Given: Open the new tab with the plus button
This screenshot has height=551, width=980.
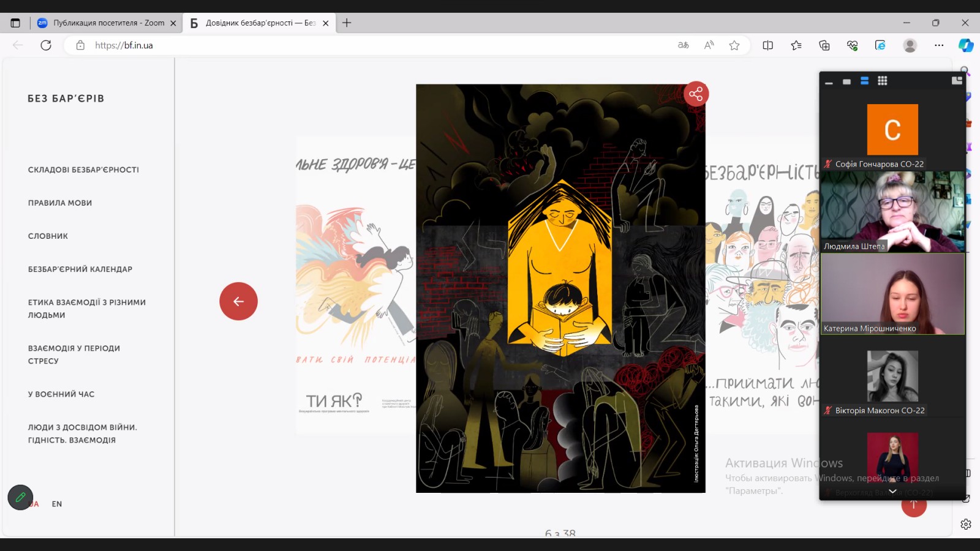Looking at the screenshot, I should 347,23.
